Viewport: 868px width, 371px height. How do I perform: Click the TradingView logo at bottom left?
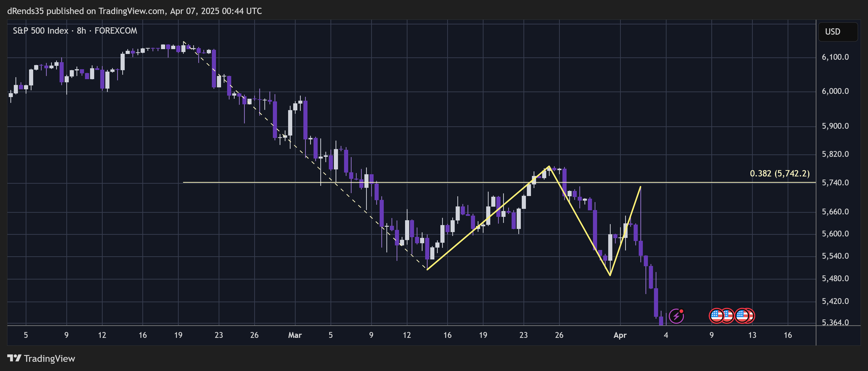(x=41, y=358)
